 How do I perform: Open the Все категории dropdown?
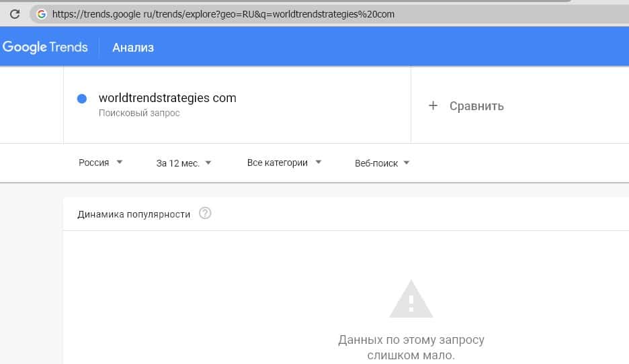(x=284, y=163)
